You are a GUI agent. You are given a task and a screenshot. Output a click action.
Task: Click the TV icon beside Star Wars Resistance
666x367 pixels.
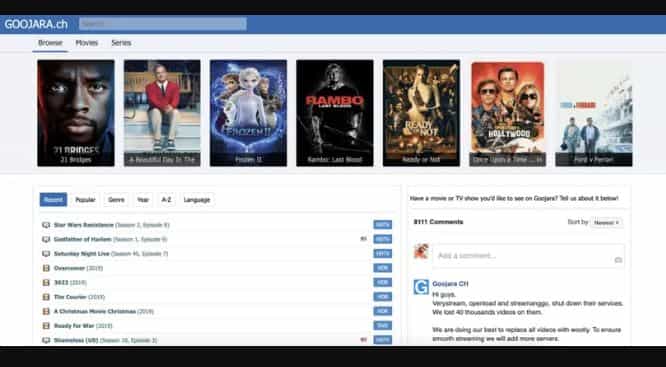pyautogui.click(x=46, y=225)
